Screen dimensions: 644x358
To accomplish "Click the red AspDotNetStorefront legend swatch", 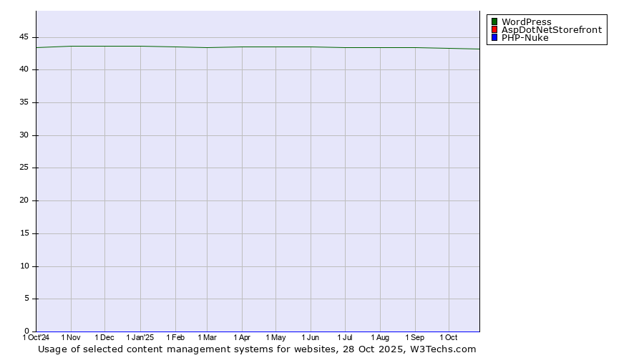I will (494, 30).
